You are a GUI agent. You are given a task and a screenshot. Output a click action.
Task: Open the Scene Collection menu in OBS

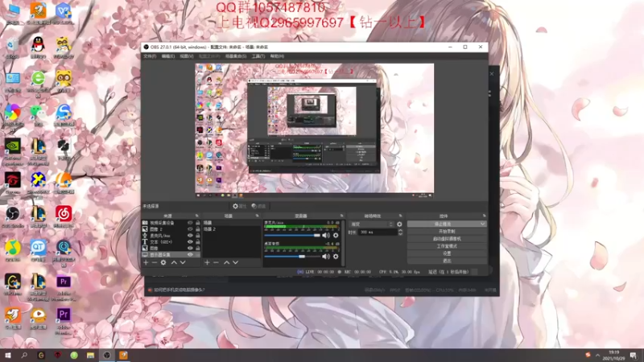(236, 56)
